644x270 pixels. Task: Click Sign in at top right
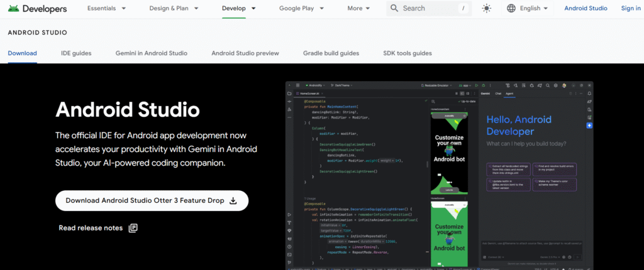(x=630, y=8)
